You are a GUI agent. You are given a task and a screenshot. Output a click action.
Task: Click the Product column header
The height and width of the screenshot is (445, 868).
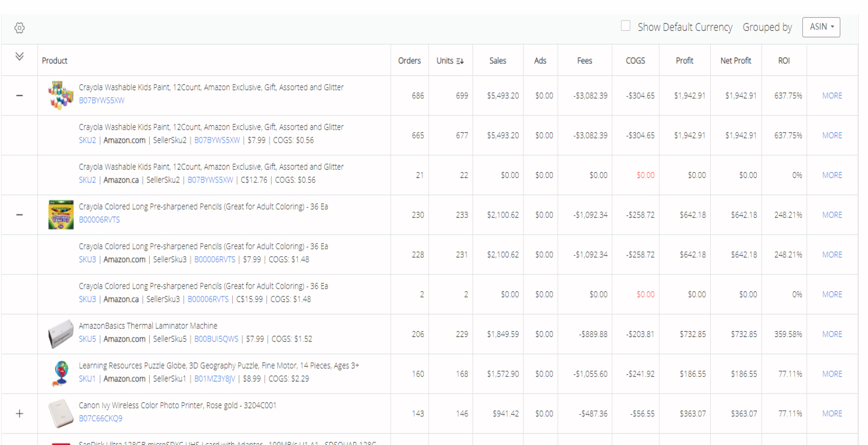pos(55,61)
